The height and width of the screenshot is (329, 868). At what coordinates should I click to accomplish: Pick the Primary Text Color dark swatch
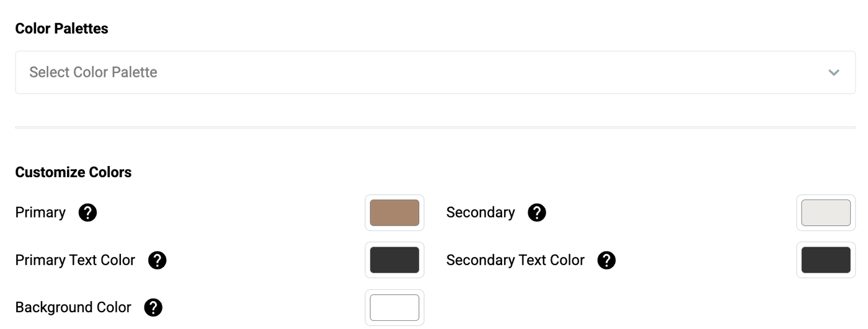coord(394,260)
